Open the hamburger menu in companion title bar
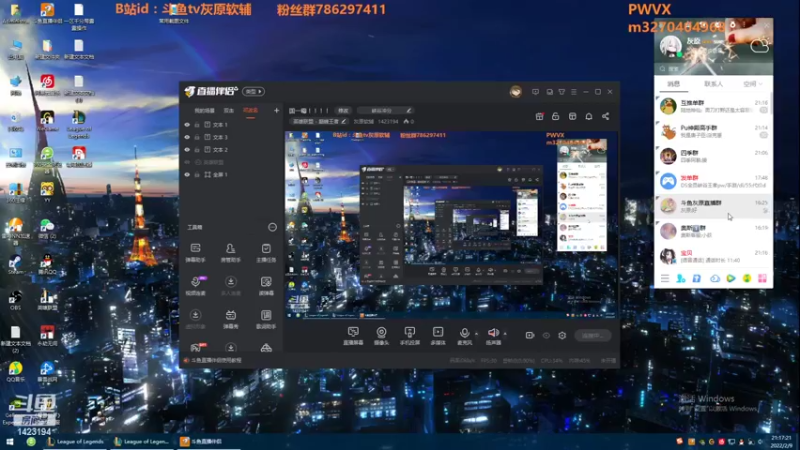 tap(574, 92)
